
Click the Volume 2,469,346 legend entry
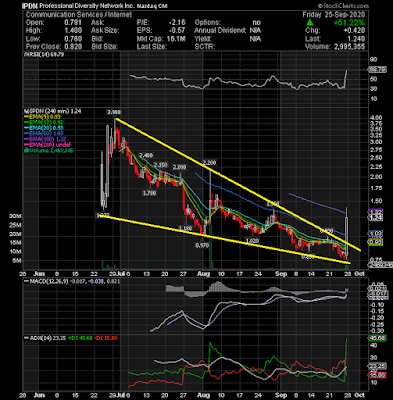coord(49,150)
